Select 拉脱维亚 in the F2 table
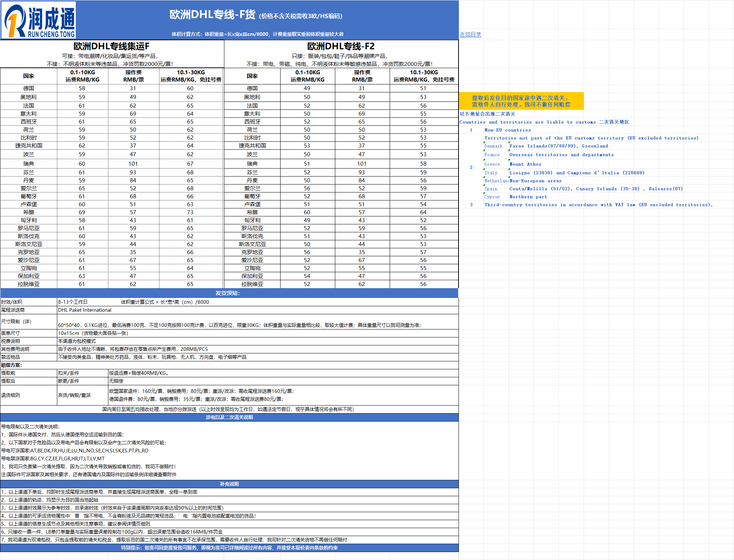The height and width of the screenshot is (560, 734). coord(252,284)
